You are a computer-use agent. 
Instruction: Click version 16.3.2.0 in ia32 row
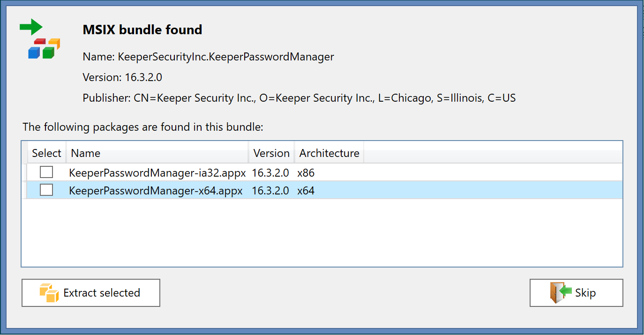270,173
